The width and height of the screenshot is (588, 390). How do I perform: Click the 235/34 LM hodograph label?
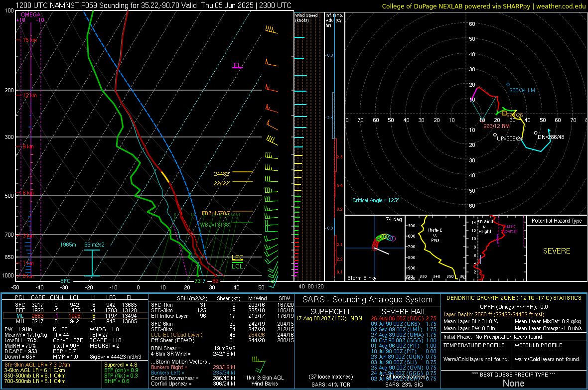tap(522, 90)
